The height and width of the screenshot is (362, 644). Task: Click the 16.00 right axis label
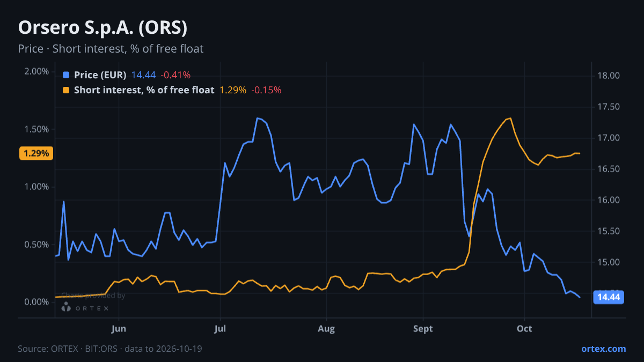pos(609,200)
